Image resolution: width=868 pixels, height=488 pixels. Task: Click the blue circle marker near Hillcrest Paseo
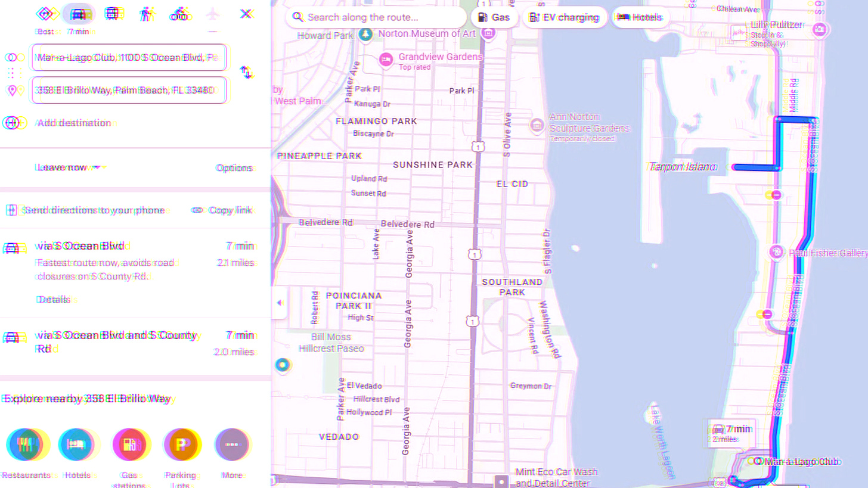(x=282, y=364)
